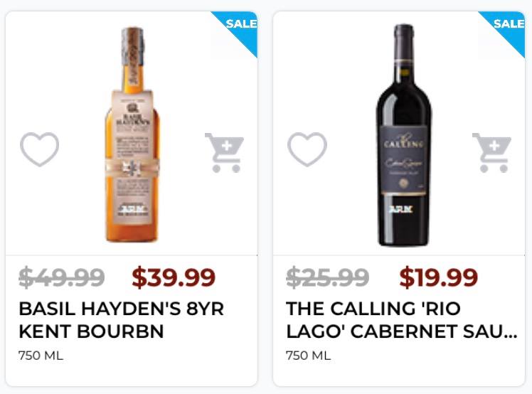Heart The Calling 'Rio Lago' Cabernet

tap(307, 149)
